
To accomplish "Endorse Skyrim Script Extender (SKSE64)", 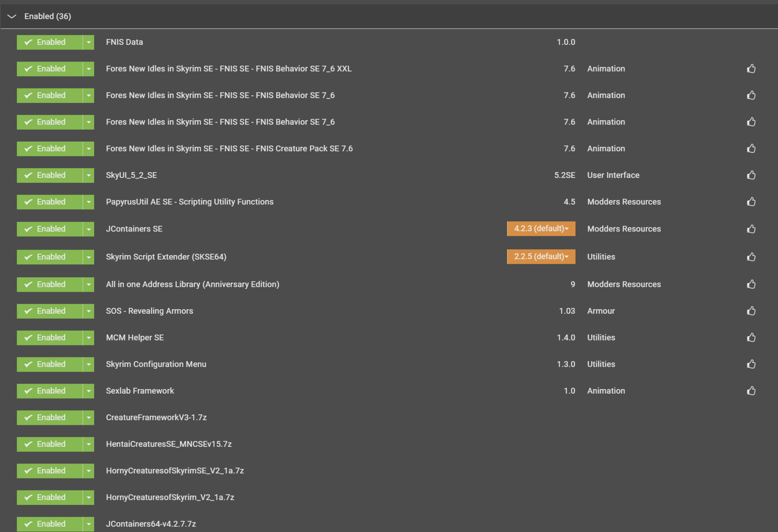I will [751, 257].
